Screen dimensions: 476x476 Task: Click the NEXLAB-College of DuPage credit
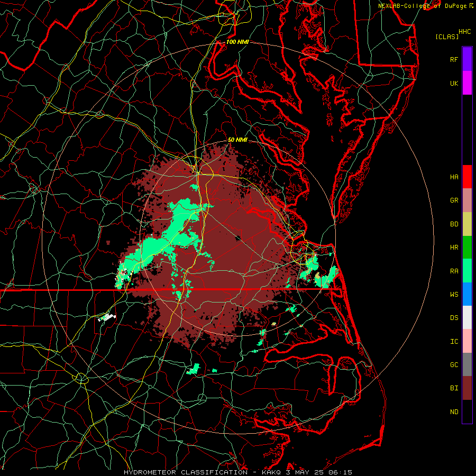click(x=424, y=6)
